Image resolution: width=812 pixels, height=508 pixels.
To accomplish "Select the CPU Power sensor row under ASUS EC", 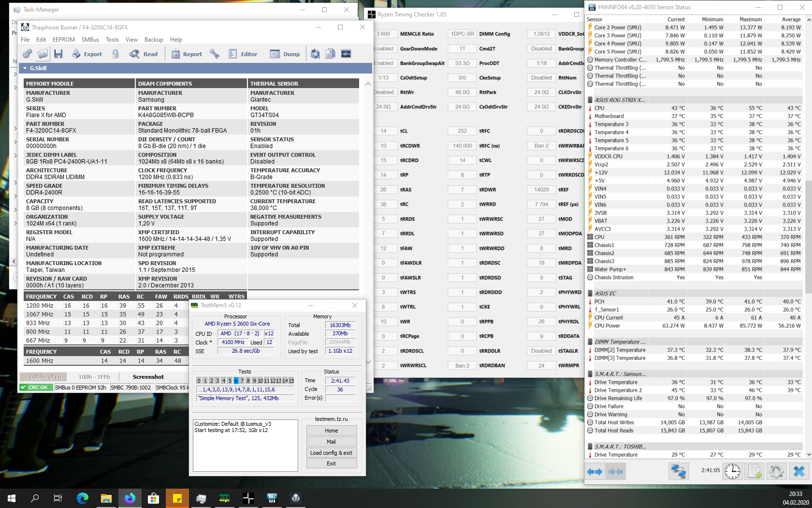I will coord(695,326).
